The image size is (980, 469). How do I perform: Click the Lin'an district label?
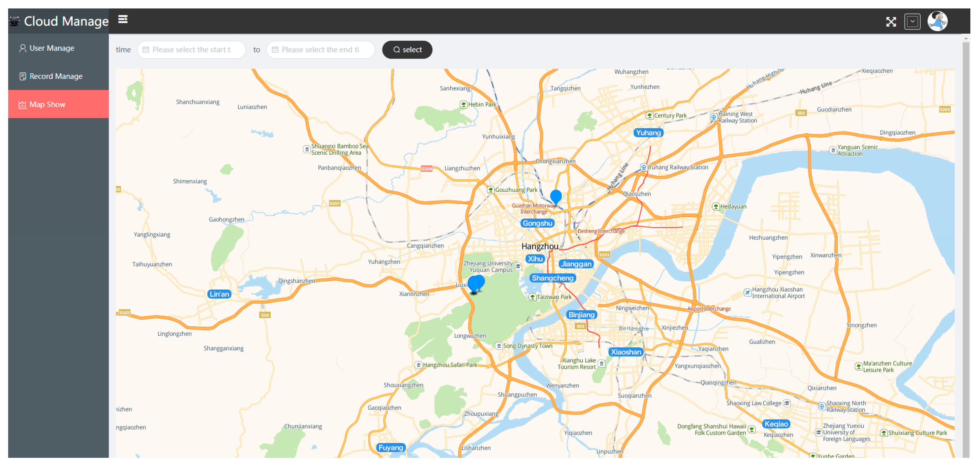[x=220, y=294]
